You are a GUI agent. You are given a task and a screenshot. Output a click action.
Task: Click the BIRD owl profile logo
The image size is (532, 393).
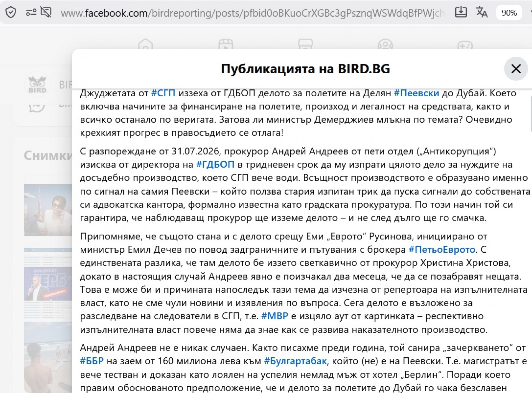pos(37,85)
